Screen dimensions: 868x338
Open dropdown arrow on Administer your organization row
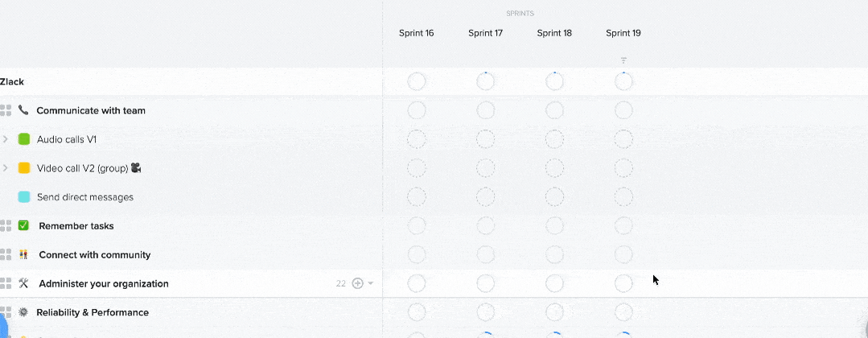point(371,284)
